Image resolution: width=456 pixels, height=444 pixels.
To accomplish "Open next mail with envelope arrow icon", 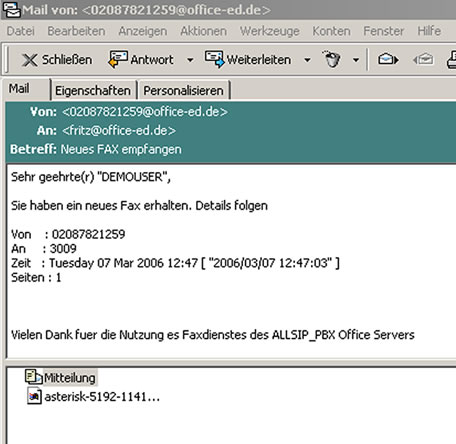I will (388, 60).
